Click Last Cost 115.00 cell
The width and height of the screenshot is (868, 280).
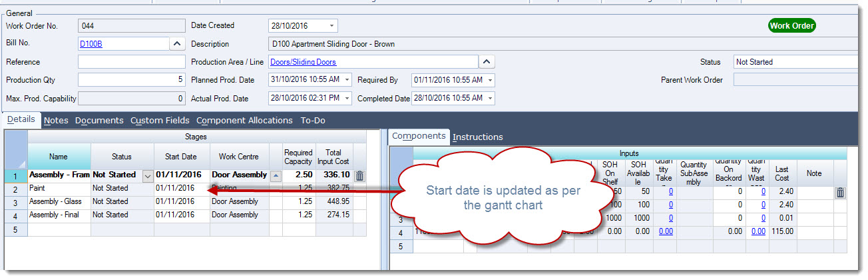coord(782,231)
